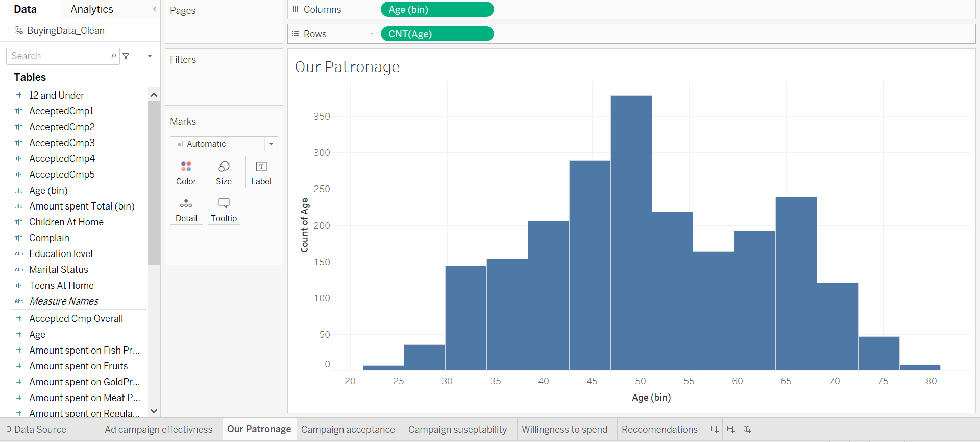
Task: Open the Tooltip marks card
Action: (x=224, y=209)
